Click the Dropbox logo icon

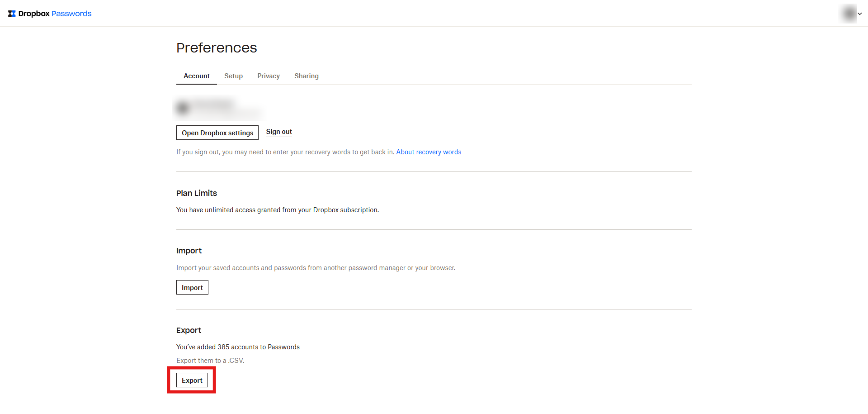[12, 14]
